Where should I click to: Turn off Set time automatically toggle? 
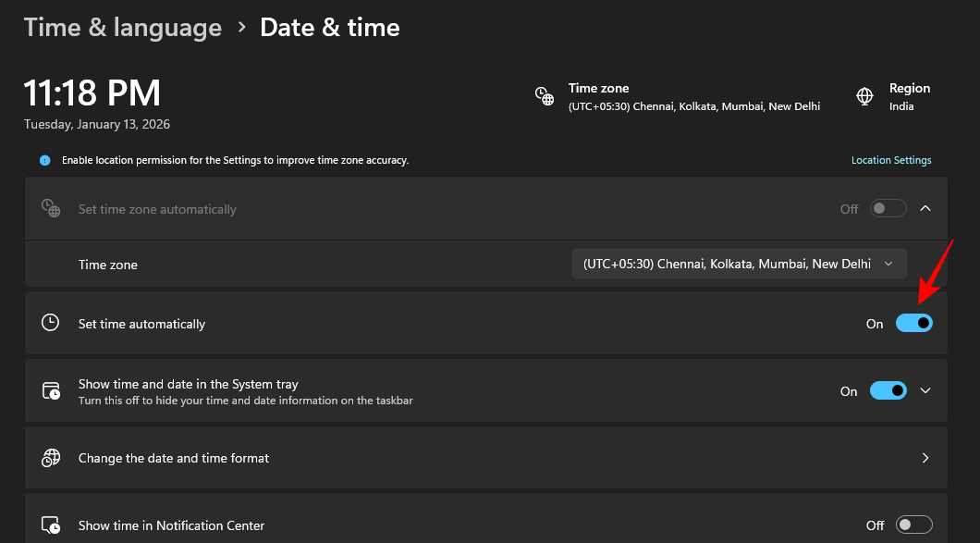[913, 324]
